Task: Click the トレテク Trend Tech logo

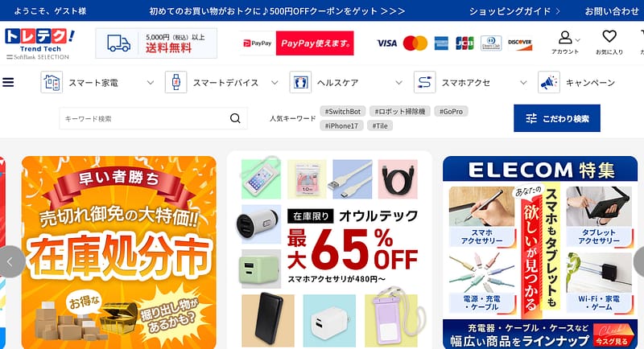Action: pos(39,43)
